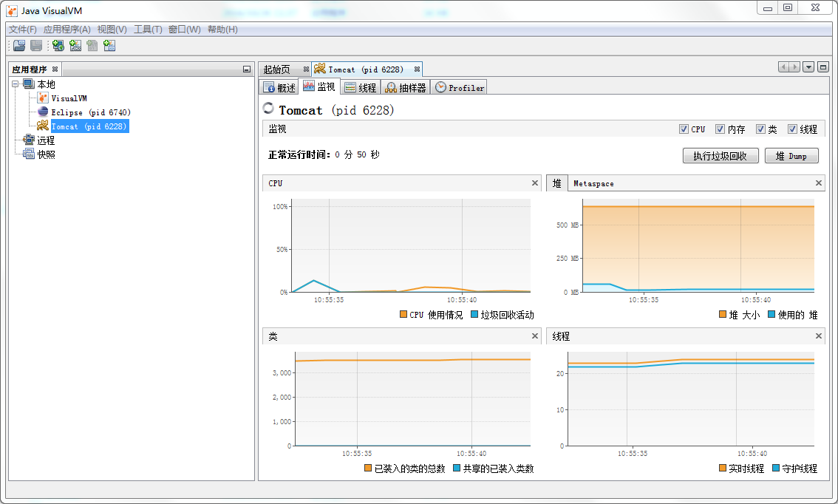
Task: Select the VisualVM tree item
Action: pyautogui.click(x=69, y=98)
